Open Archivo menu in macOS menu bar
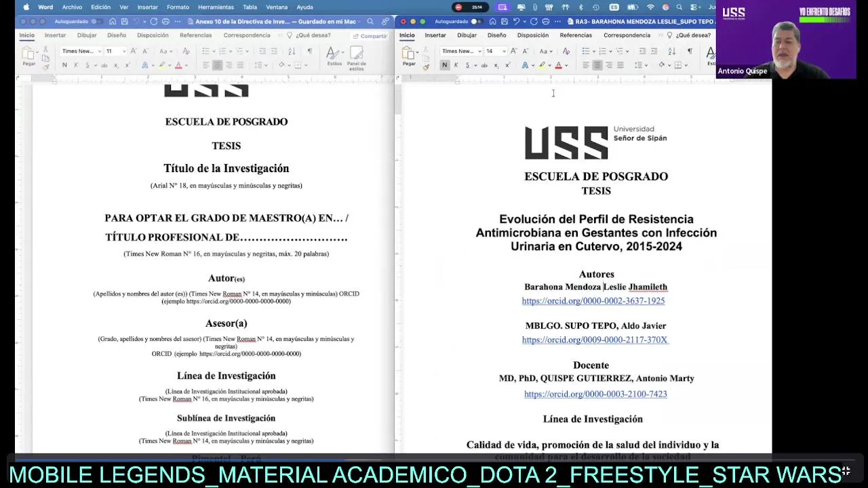 [72, 7]
